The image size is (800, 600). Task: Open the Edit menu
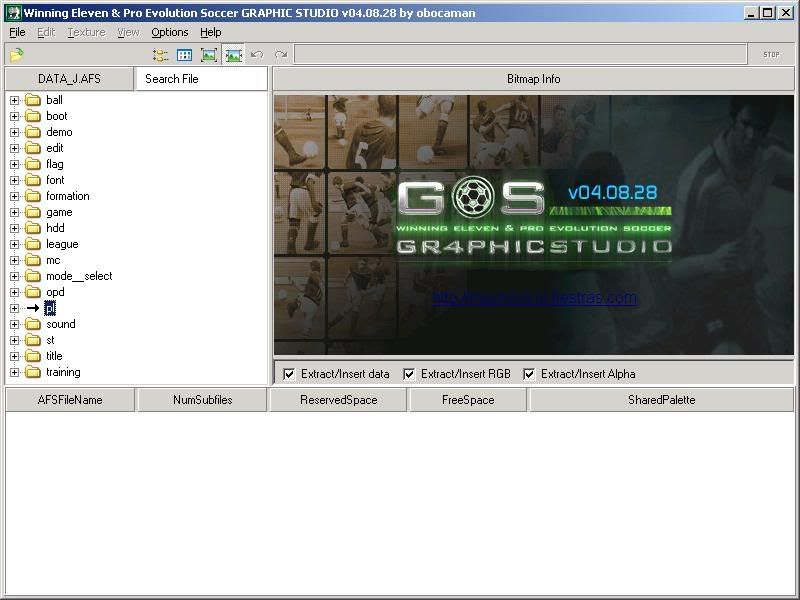(46, 32)
